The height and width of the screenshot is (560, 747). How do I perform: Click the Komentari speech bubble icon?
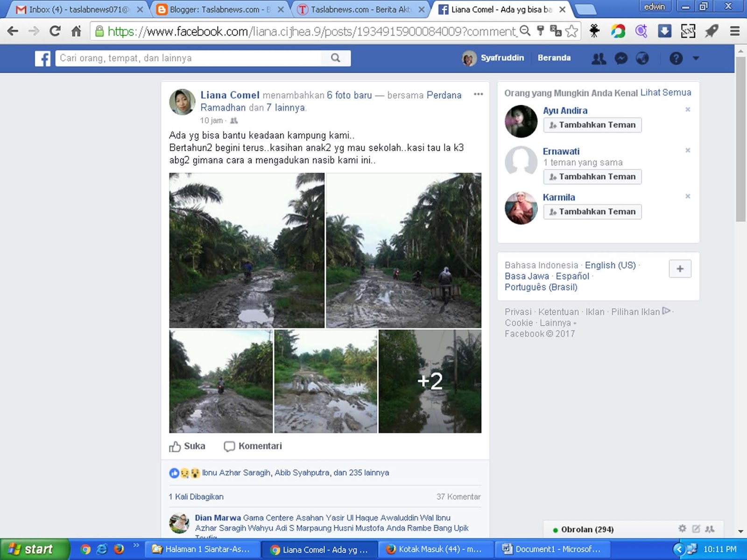(x=229, y=446)
